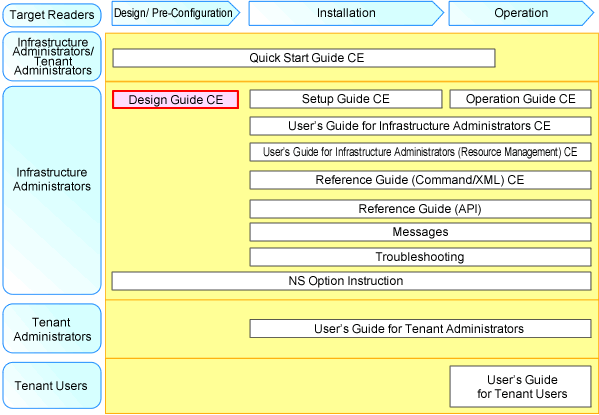Select the highlighted Design Guide CE box
599x415 pixels.
click(175, 100)
